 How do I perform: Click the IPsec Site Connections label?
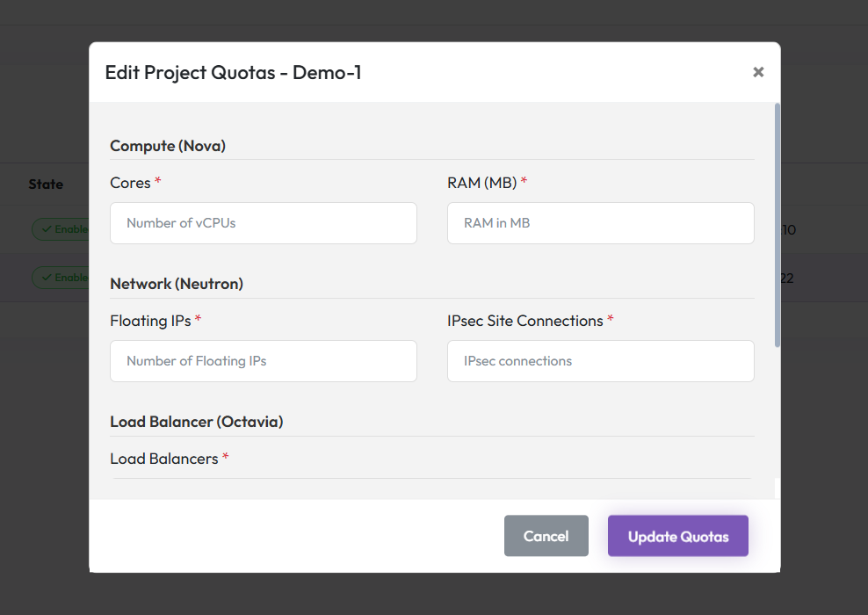coord(524,321)
